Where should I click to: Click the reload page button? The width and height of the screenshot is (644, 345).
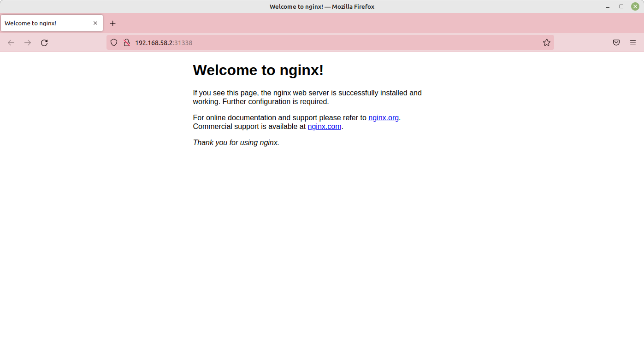click(x=44, y=43)
